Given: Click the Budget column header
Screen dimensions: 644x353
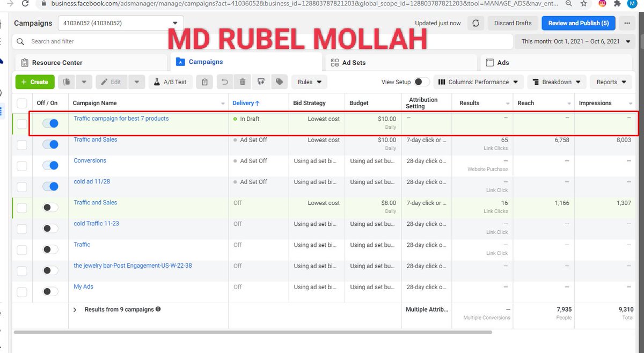Looking at the screenshot, I should pos(359,103).
